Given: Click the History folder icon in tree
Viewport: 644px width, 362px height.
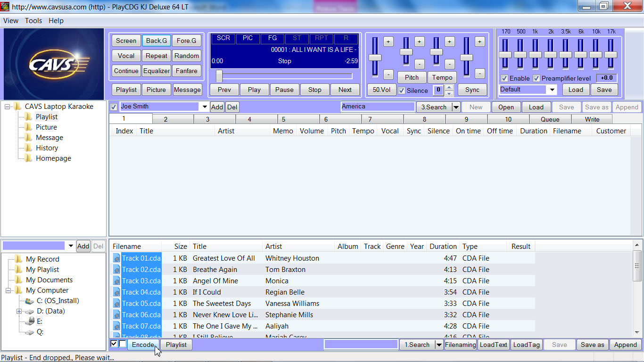Looking at the screenshot, I should 29,148.
